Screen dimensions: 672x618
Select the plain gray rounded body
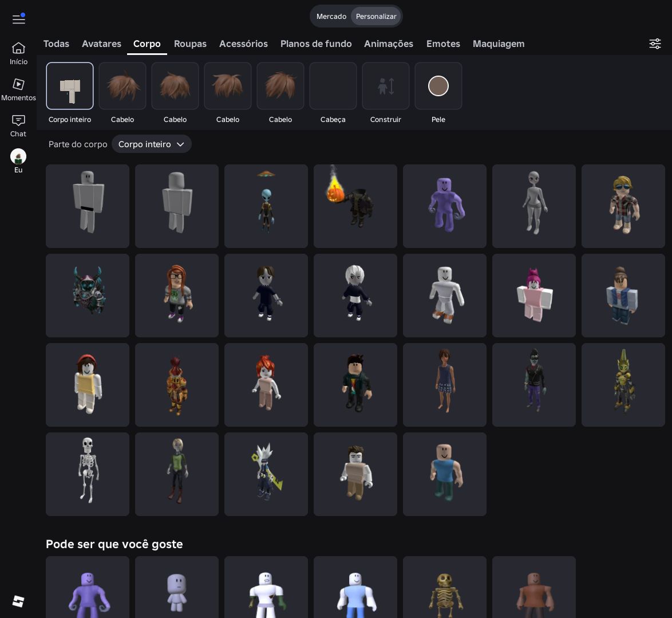(x=176, y=206)
